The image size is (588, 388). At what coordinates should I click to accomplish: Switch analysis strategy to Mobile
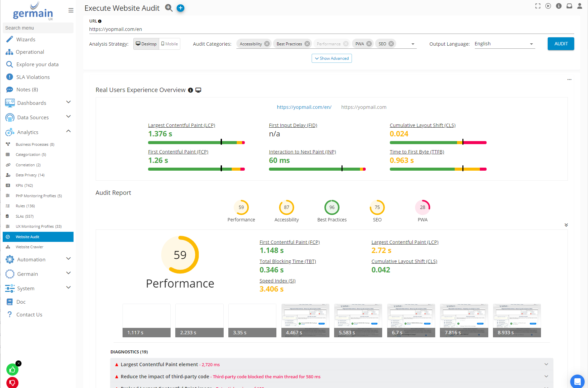click(x=170, y=44)
